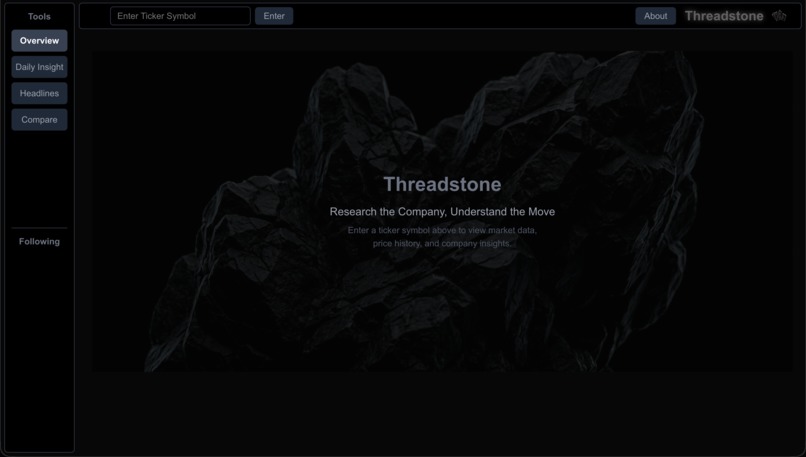Click 'Research the Company, Understand the Move' tagline

(x=442, y=212)
